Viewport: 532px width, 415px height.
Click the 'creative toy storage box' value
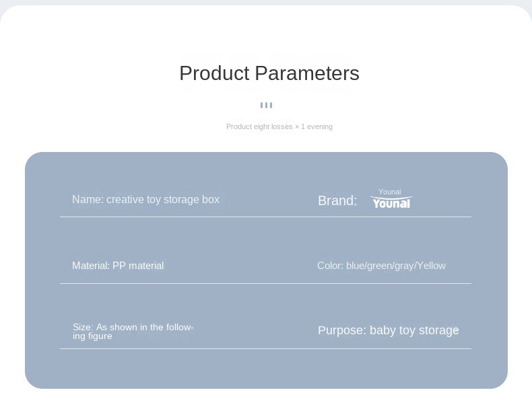pos(163,200)
